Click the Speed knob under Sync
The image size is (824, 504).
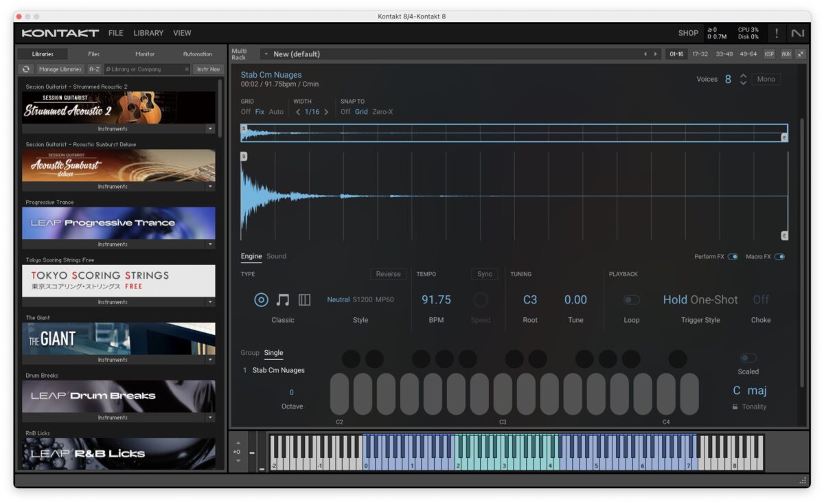[481, 299]
